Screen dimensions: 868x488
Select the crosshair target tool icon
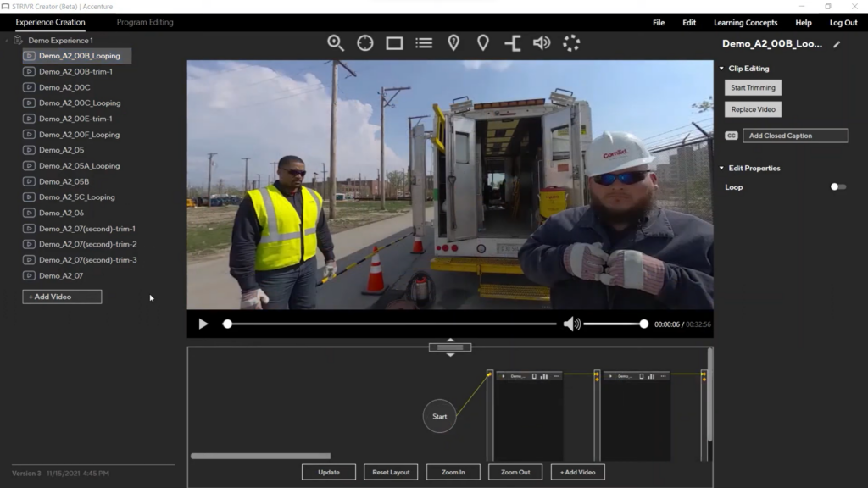click(x=365, y=43)
